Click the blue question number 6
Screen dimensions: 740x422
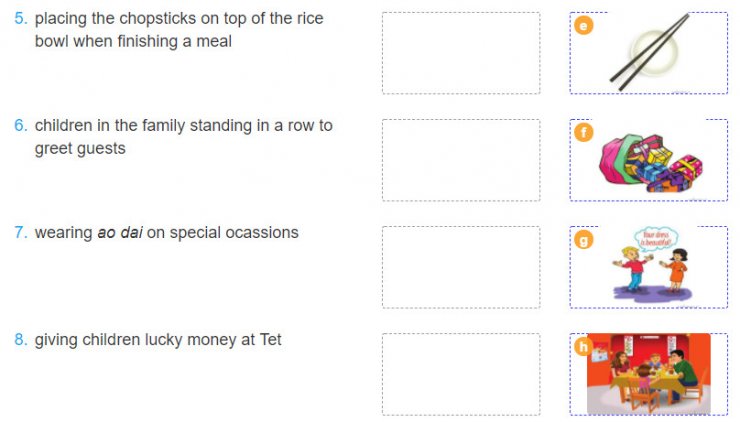[x=20, y=126]
